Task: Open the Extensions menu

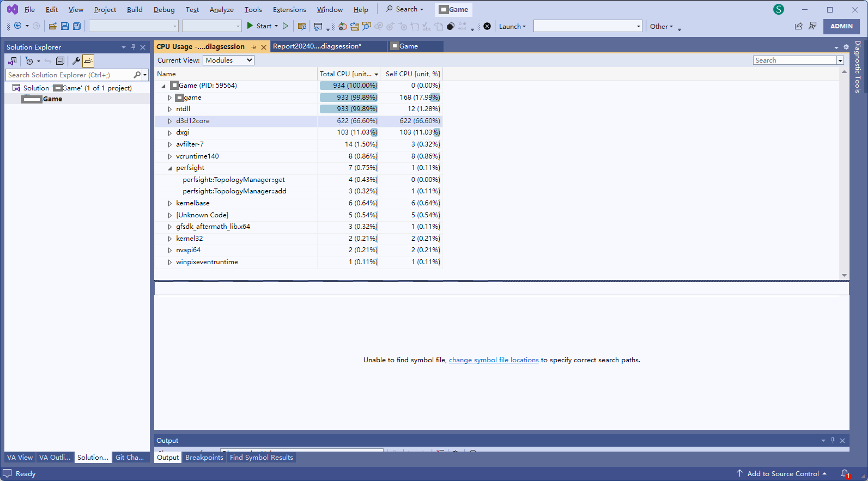Action: point(289,9)
